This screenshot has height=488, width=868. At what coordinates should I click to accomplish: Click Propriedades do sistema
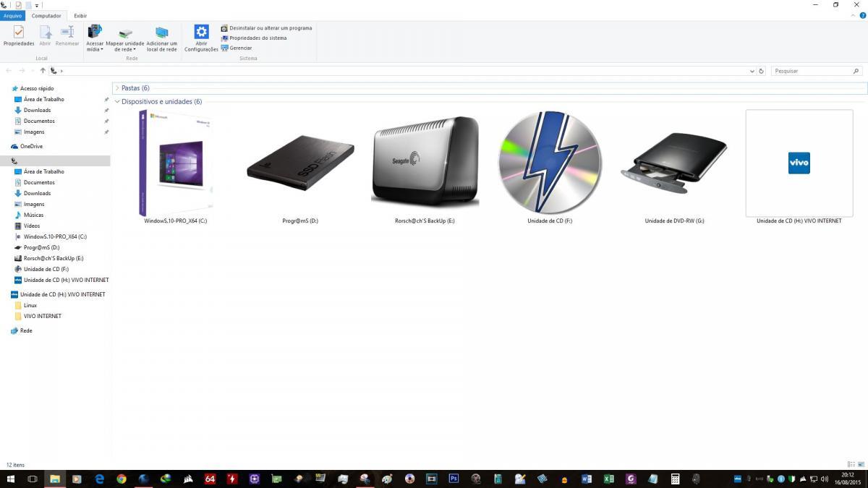point(253,38)
